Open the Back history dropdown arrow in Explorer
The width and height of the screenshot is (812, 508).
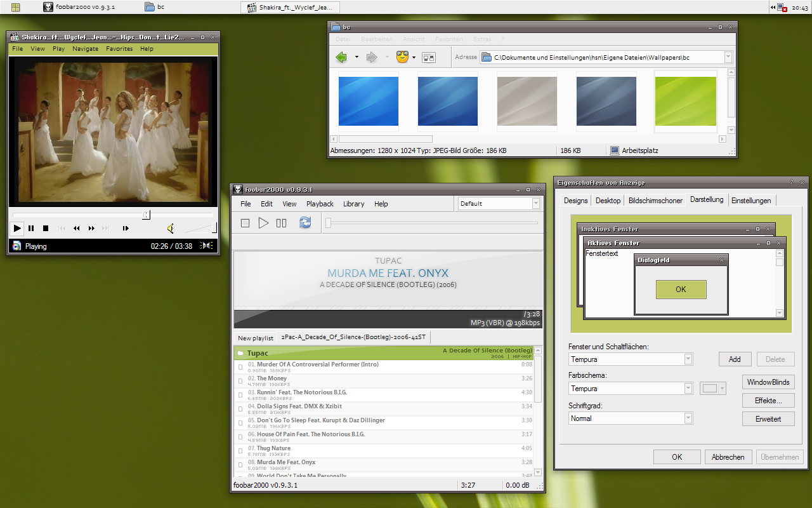357,57
